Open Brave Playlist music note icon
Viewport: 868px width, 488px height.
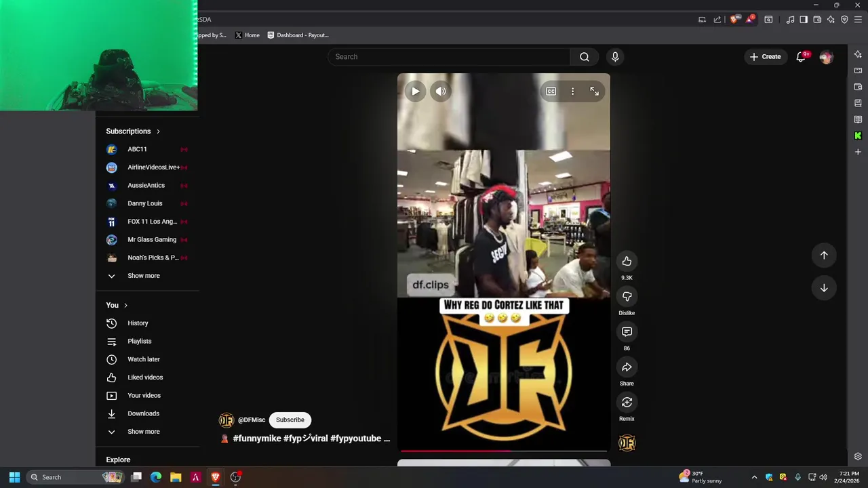(x=790, y=20)
